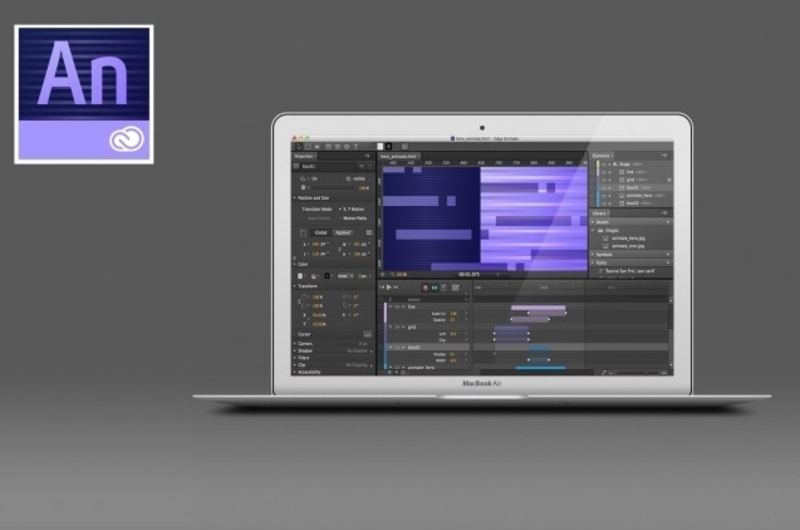Collapse the Transform section
Image resolution: width=800 pixels, height=530 pixels.
pos(294,286)
